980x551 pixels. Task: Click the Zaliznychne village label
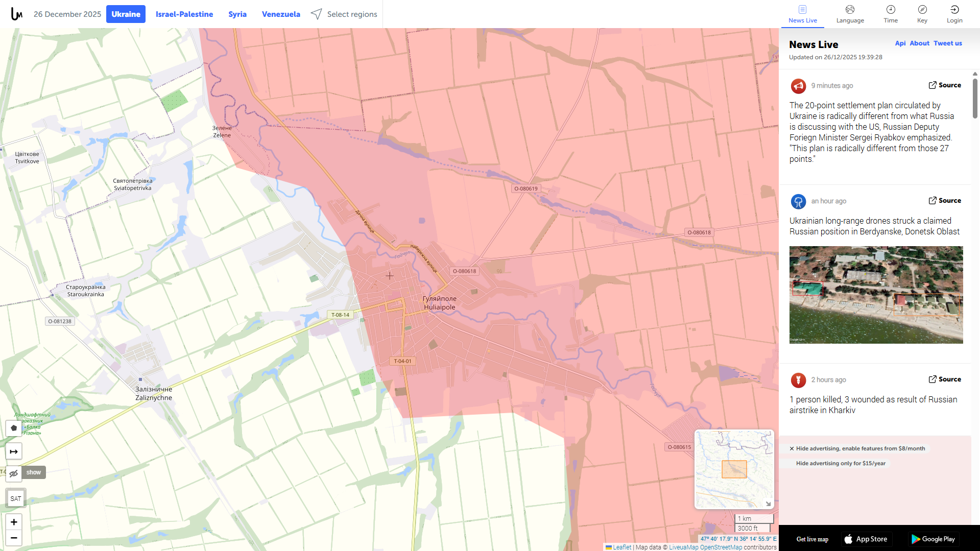(154, 393)
